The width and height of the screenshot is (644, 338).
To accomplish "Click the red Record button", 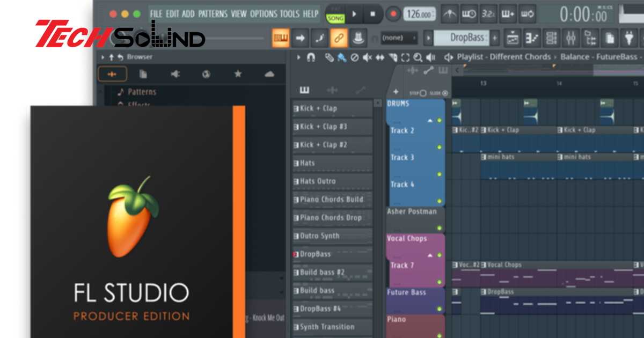I will click(x=393, y=14).
